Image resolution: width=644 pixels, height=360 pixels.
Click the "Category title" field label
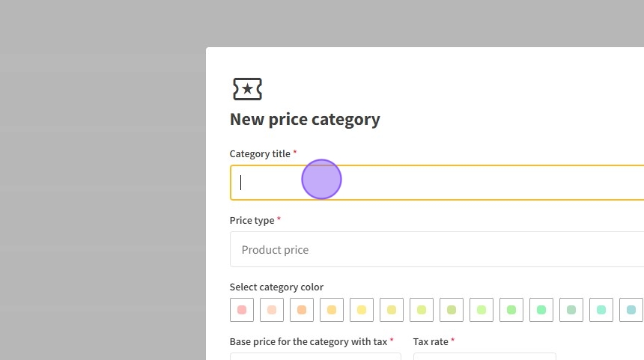pos(260,153)
